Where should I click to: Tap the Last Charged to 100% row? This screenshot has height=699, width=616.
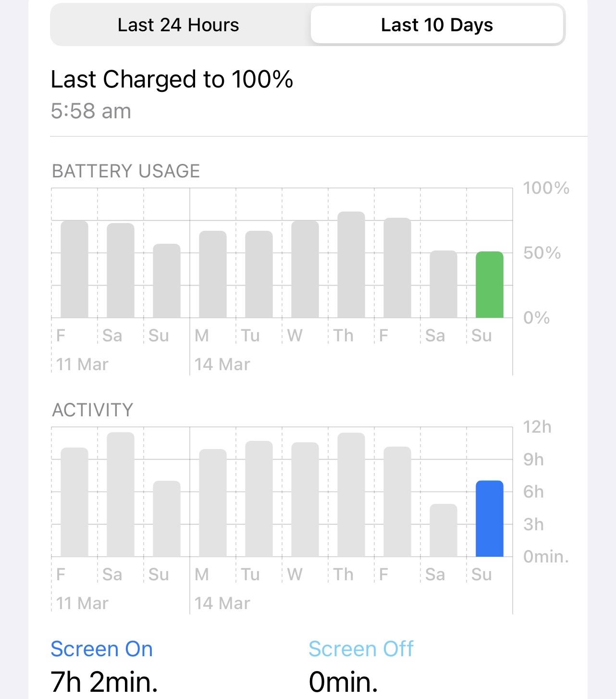point(319,95)
